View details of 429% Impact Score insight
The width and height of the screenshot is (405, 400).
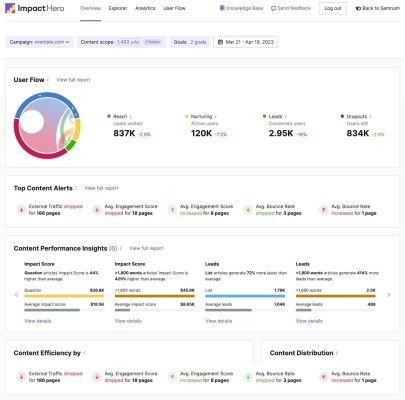pyautogui.click(x=128, y=321)
